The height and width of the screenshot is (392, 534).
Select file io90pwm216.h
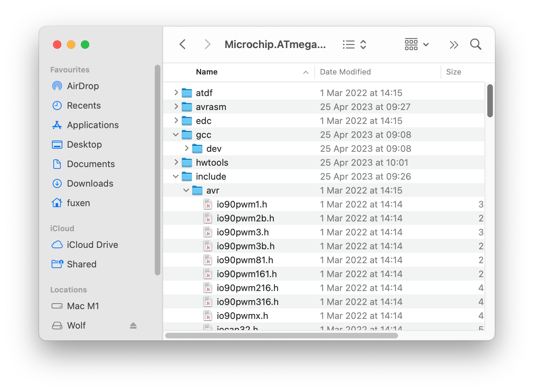click(324, 288)
